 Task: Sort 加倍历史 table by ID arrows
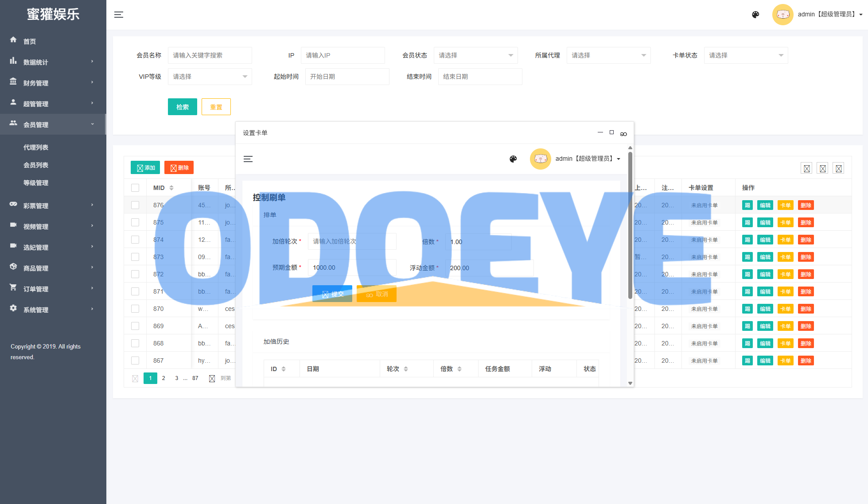tap(284, 369)
